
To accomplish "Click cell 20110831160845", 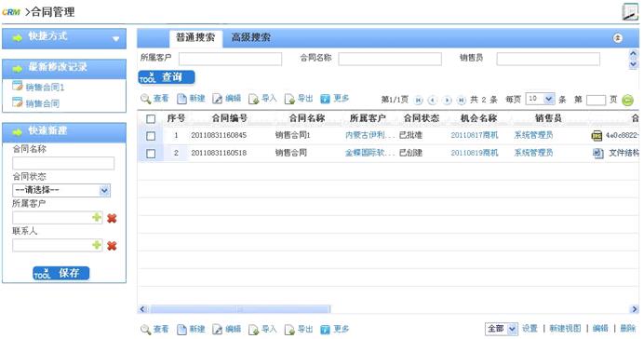I will (x=219, y=135).
